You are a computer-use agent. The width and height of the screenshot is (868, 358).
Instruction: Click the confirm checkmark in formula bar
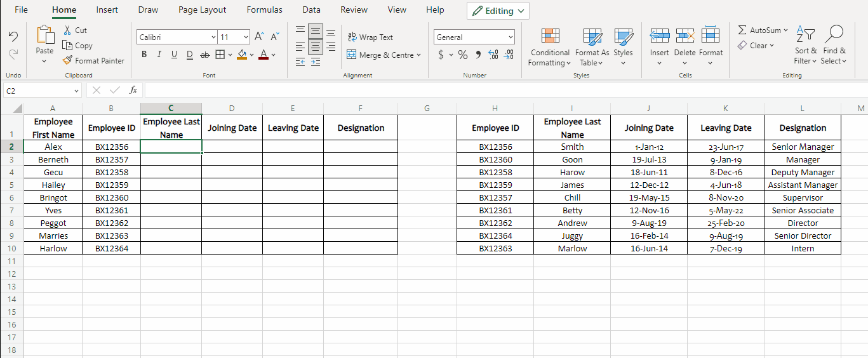(x=115, y=90)
